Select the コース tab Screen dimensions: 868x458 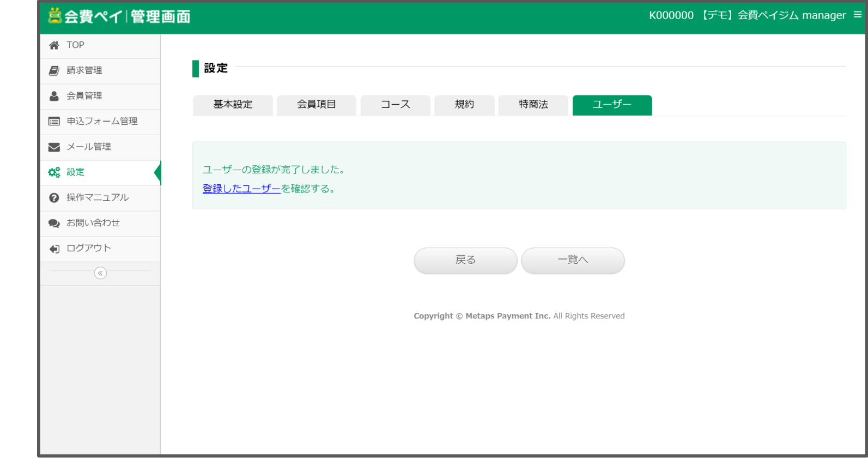click(396, 105)
